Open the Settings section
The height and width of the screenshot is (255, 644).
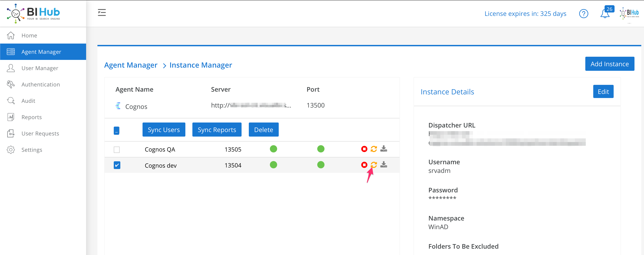click(43, 150)
